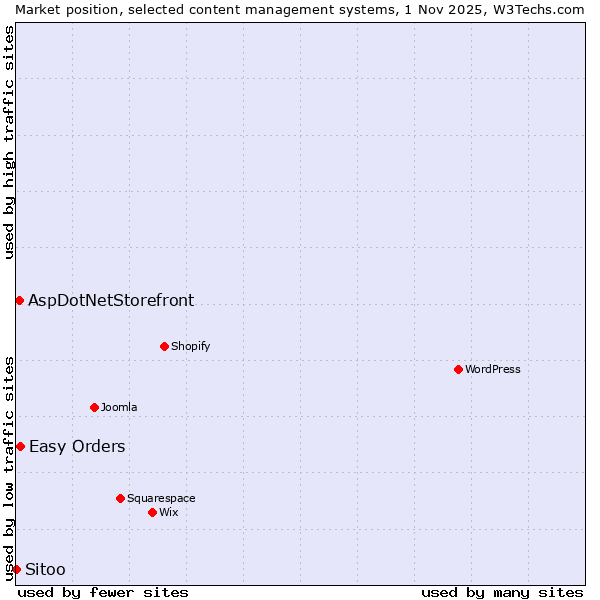This screenshot has height=600, width=600.
Task: Click the WordPress text label
Action: pos(492,369)
